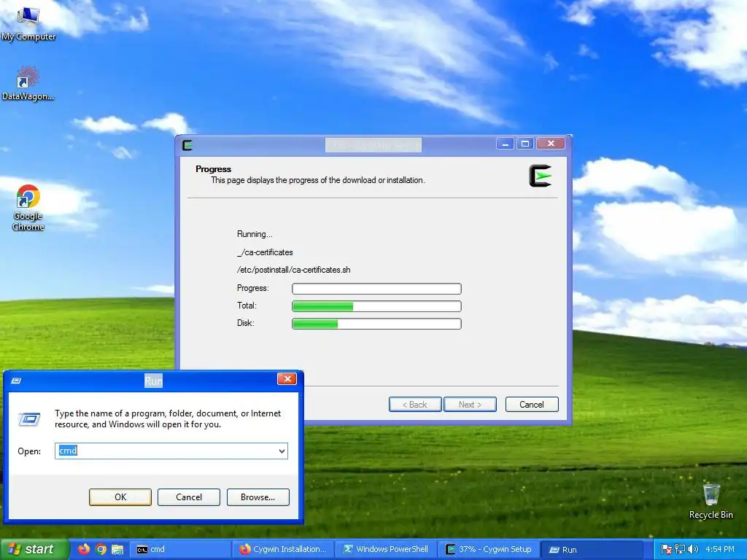Screen dimensions: 747x560
Task: Switch to the cmd taskbar window
Action: tap(180, 549)
